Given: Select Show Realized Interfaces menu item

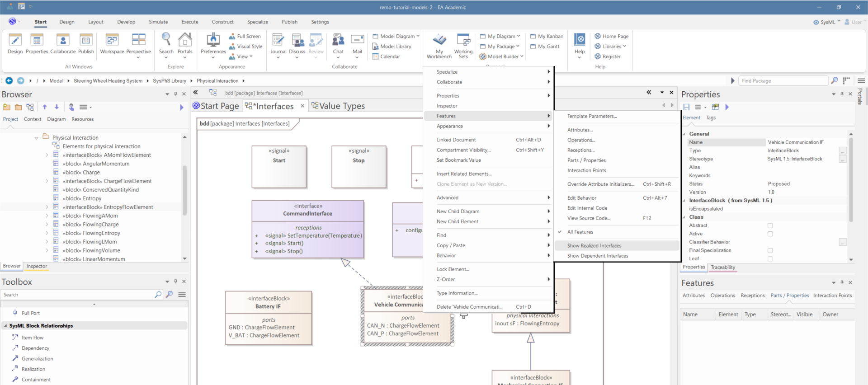Looking at the screenshot, I should [594, 246].
